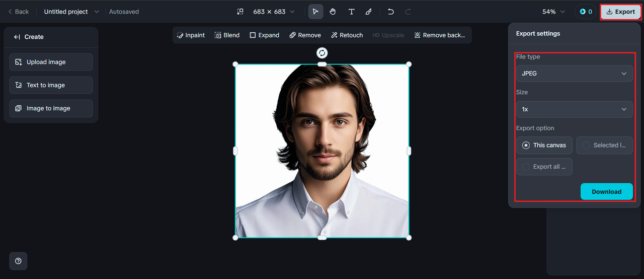Image resolution: width=644 pixels, height=279 pixels.
Task: Click the HD Upscale tool
Action: (x=388, y=35)
